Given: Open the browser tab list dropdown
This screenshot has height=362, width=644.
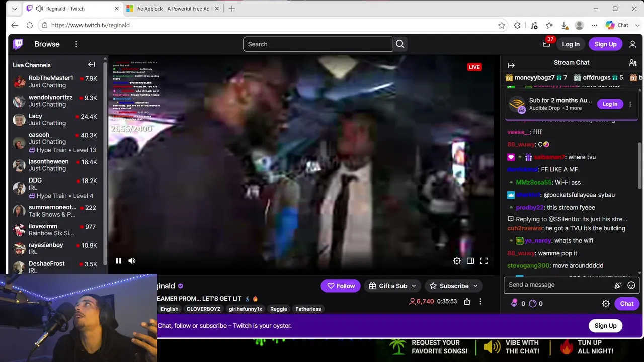Looking at the screenshot, I should pos(14,9).
